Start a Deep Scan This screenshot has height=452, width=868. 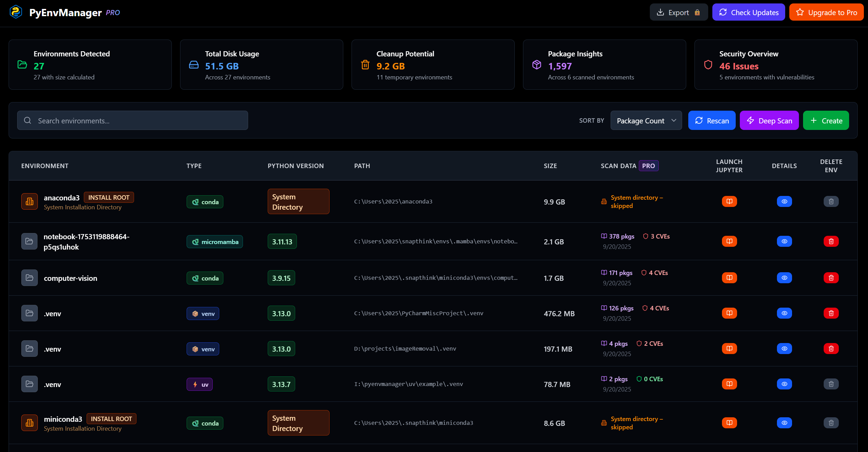coord(769,121)
